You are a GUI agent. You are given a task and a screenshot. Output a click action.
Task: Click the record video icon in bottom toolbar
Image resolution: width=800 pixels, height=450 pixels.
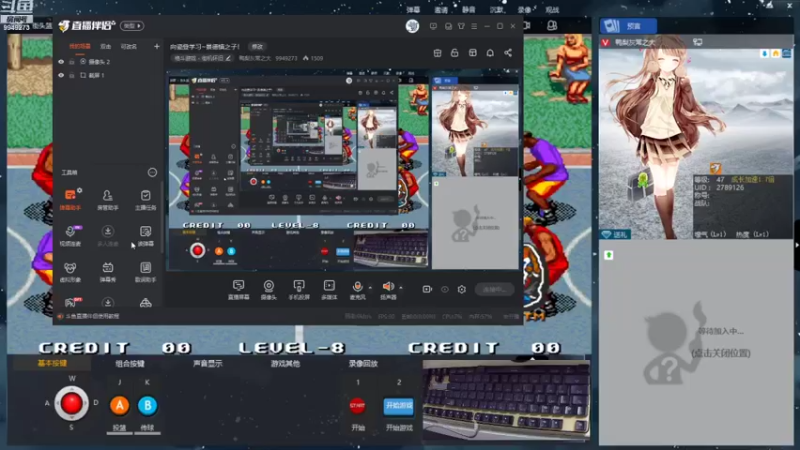coord(427,289)
